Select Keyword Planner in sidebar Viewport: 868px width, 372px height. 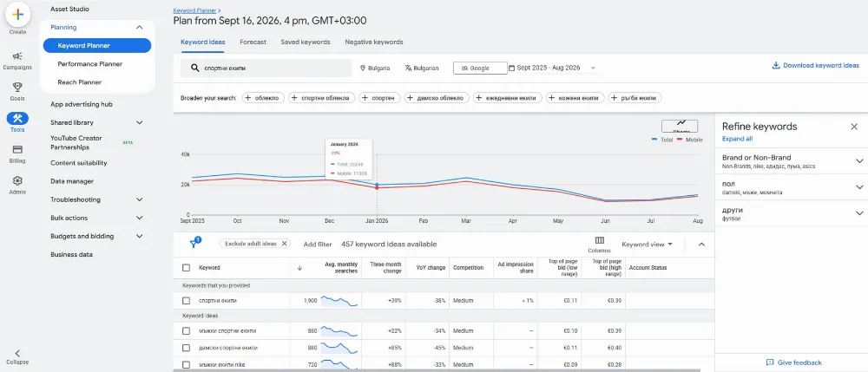(97, 45)
